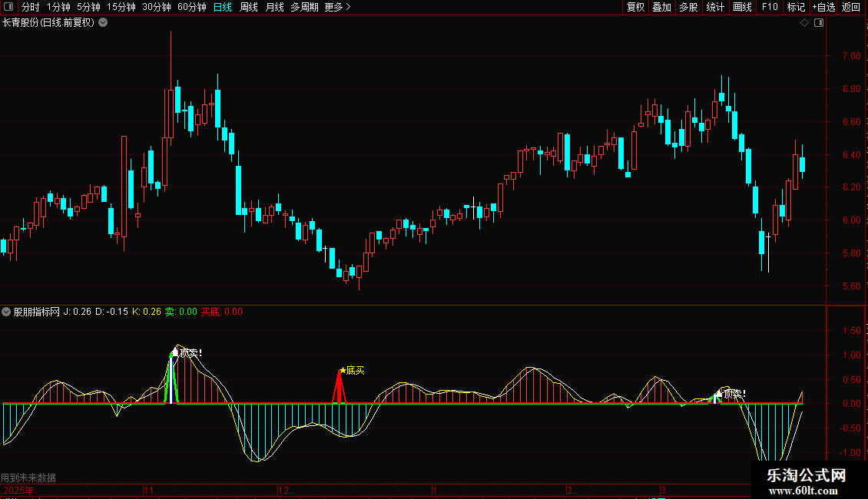Click the 叠加 overlay button
Image resolution: width=868 pixels, height=499 pixels.
[661, 7]
